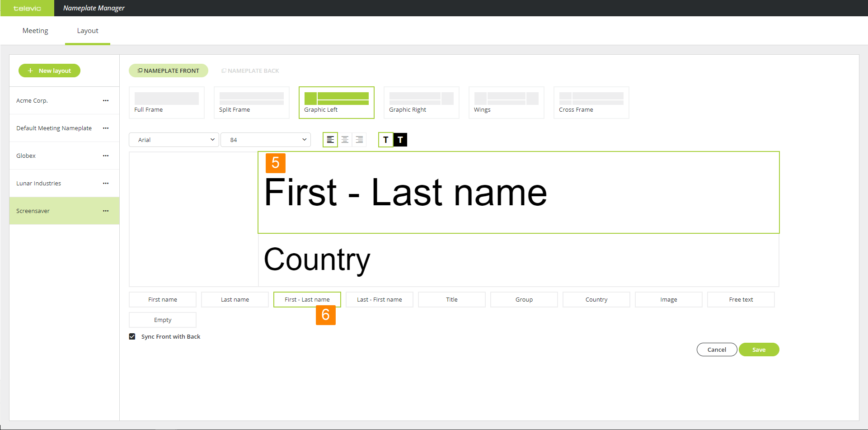Click the Save button
The image size is (868, 430).
[x=759, y=350]
